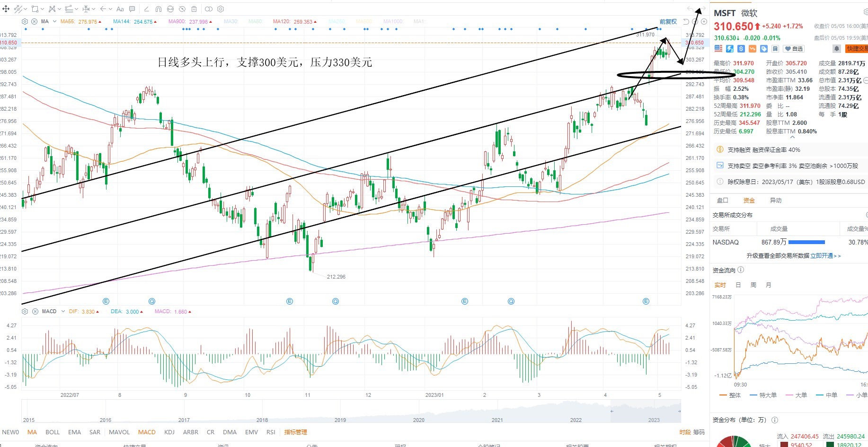Open the text annotation Aa tool

[x=120, y=9]
